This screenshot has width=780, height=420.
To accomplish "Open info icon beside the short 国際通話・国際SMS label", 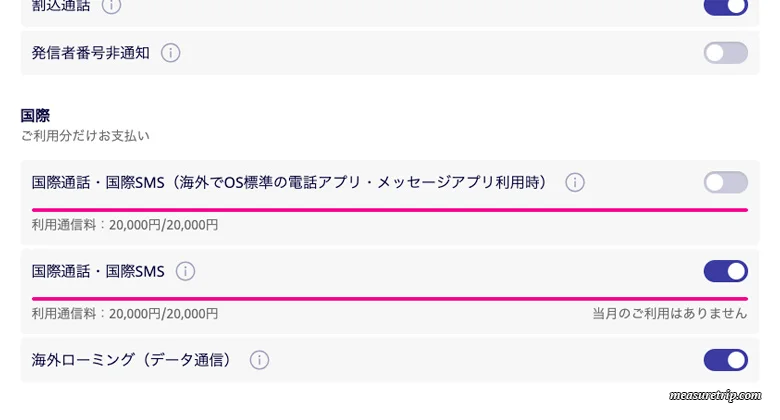I will tap(186, 271).
